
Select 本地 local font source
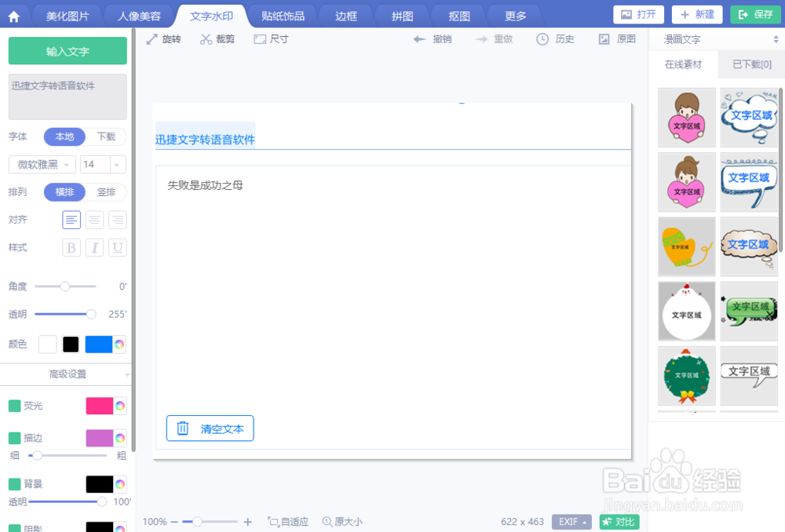pos(64,137)
